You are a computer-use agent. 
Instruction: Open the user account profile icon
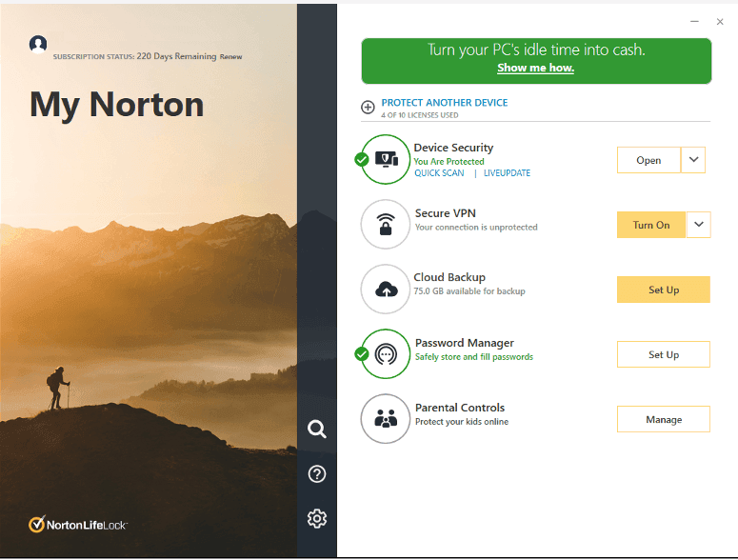pyautogui.click(x=38, y=44)
